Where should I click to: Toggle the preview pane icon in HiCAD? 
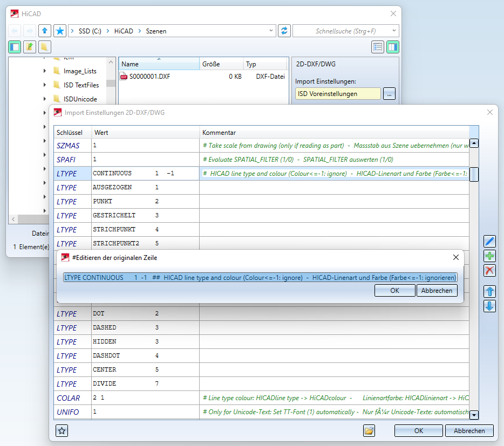pos(393,47)
